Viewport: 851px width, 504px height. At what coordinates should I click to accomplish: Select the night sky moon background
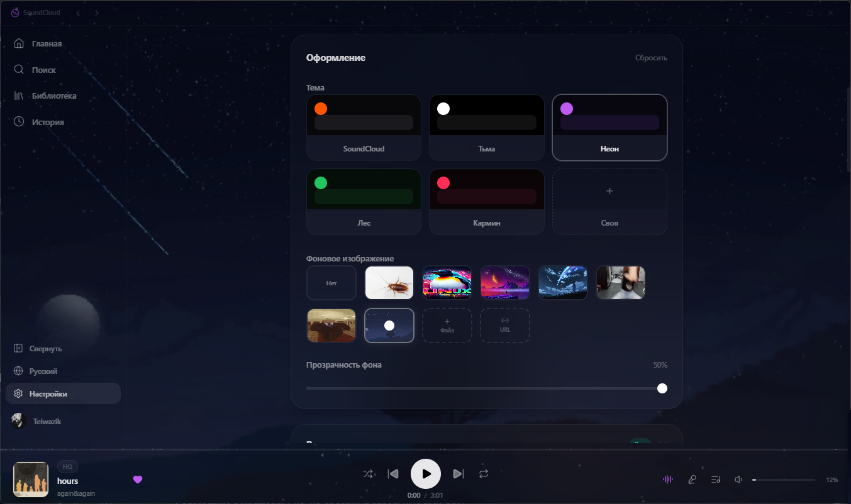coord(389,326)
